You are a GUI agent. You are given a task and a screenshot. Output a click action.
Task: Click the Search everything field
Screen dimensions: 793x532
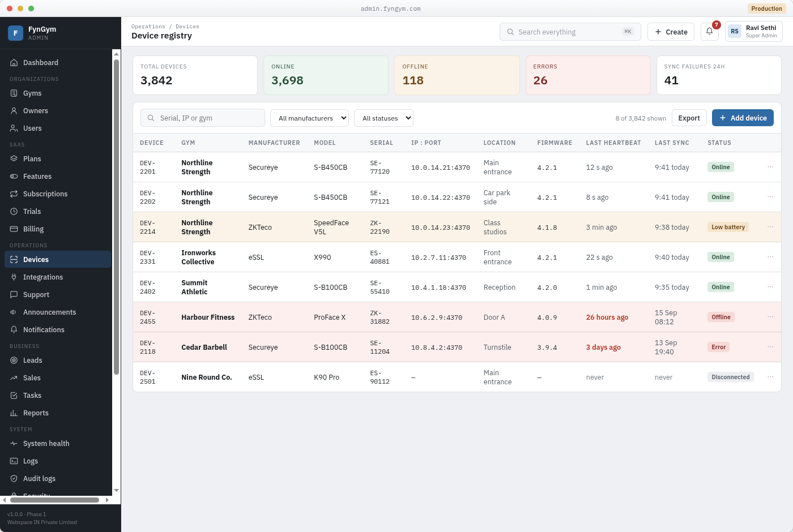tap(570, 32)
